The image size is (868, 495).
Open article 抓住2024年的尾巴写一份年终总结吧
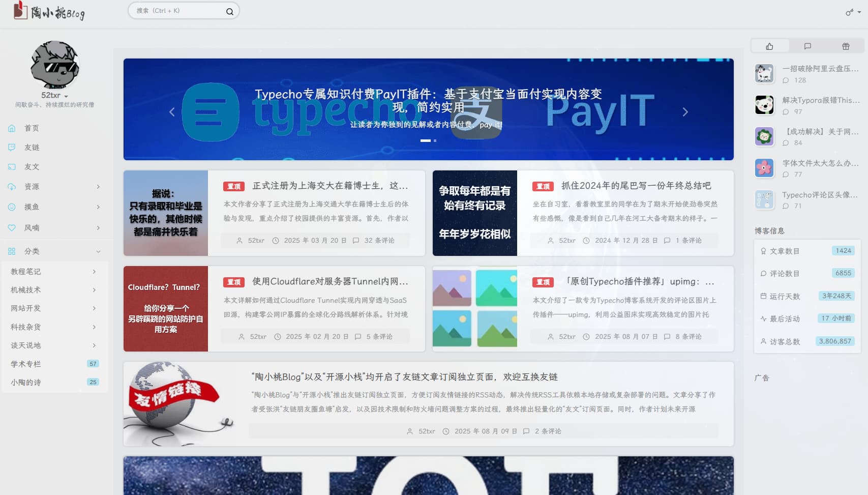[626, 186]
